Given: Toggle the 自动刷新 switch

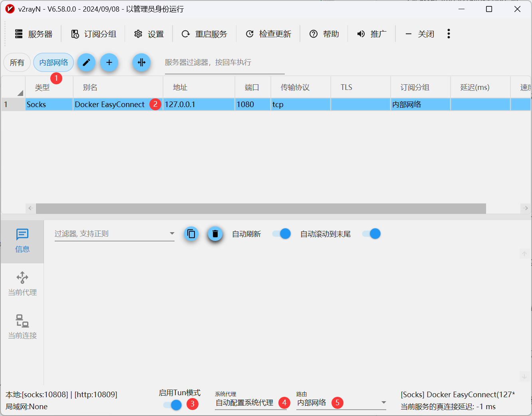Looking at the screenshot, I should pyautogui.click(x=282, y=234).
